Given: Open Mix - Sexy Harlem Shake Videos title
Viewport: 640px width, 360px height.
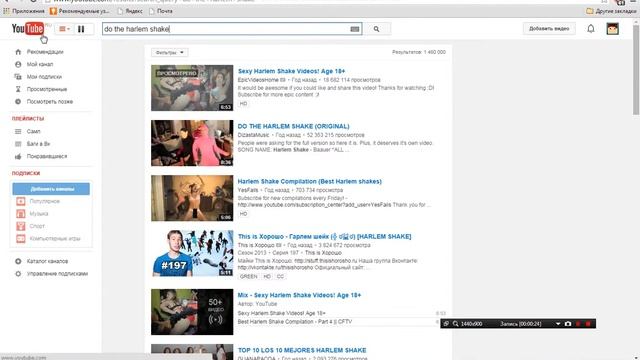Looking at the screenshot, I should [x=299, y=295].
